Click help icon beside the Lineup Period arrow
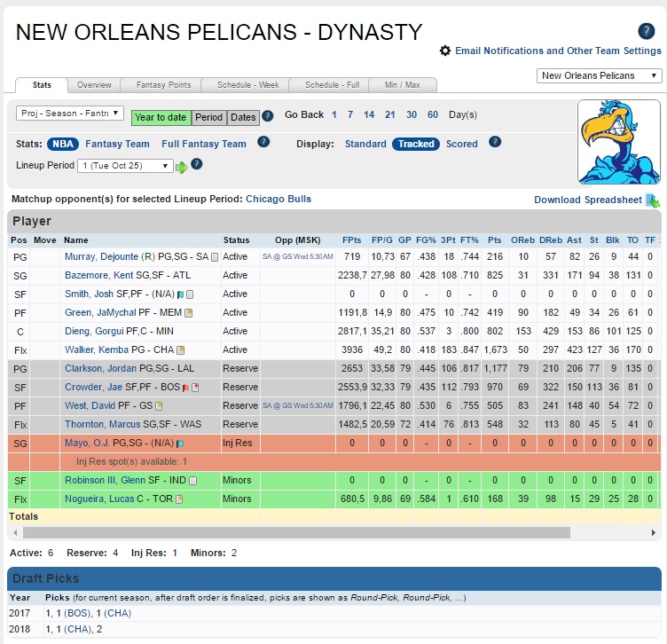The width and height of the screenshot is (667, 644). [197, 164]
